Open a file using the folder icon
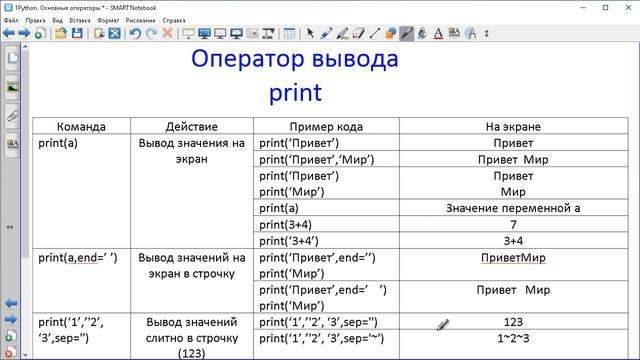The width and height of the screenshot is (640, 360). (61, 33)
